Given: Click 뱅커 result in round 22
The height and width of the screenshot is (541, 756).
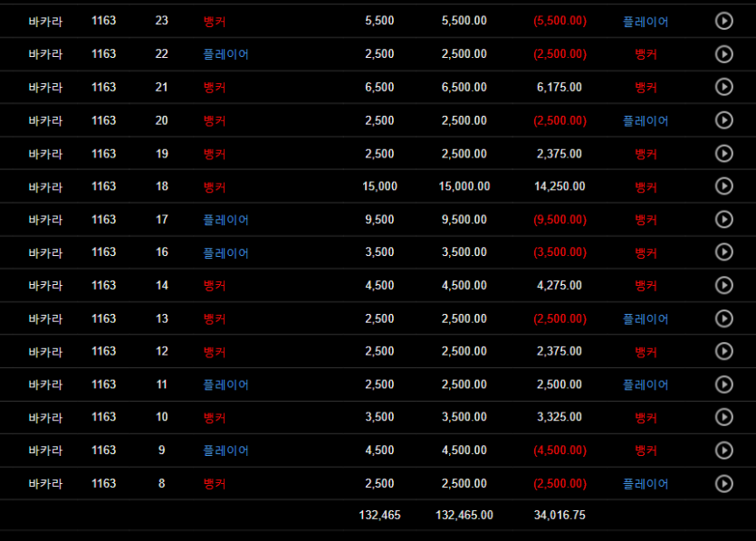Looking at the screenshot, I should click(x=646, y=54).
